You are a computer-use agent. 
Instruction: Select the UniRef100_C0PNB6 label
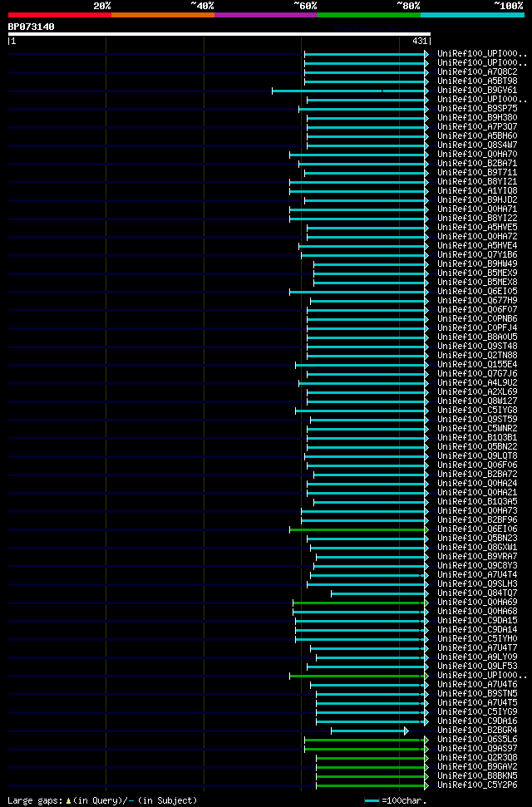pos(477,319)
